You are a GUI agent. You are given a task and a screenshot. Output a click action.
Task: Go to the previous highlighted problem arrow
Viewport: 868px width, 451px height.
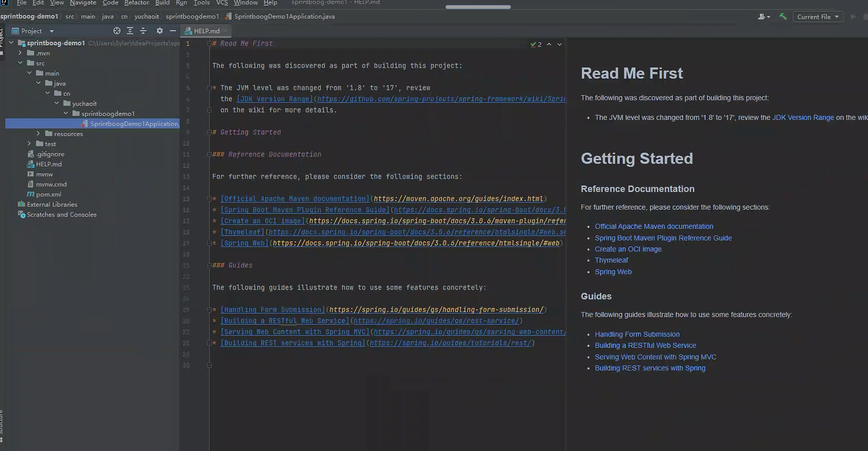click(549, 44)
